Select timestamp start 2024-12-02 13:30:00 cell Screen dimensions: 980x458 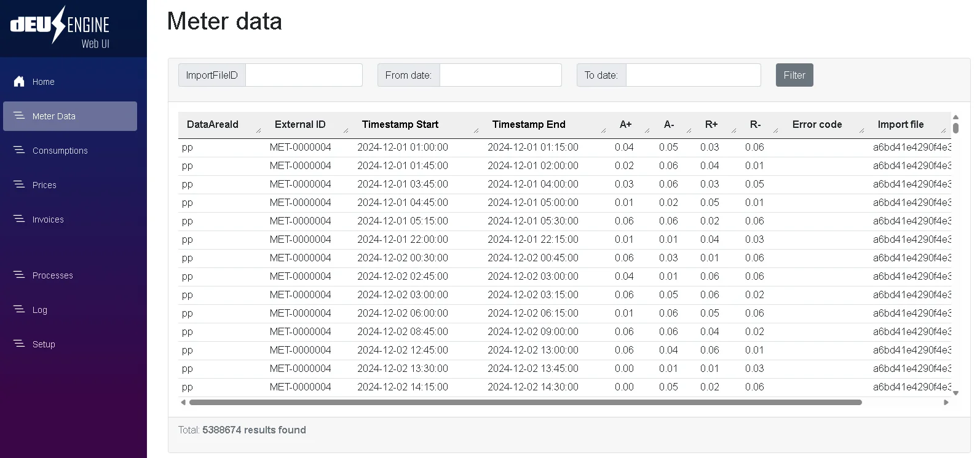403,369
